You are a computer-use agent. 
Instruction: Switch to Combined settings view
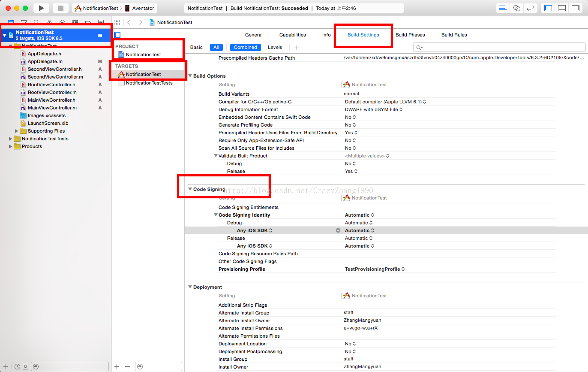246,47
